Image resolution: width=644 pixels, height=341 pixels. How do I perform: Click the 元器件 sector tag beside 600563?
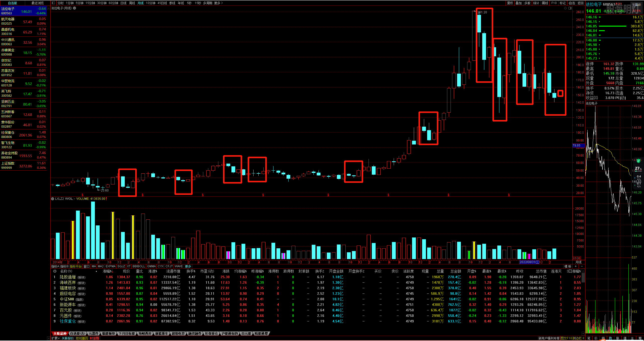tap(636, 4)
